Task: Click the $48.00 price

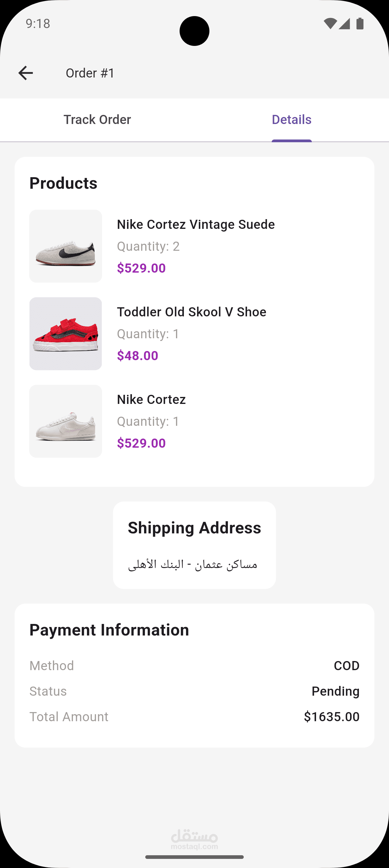Action: pos(137,356)
